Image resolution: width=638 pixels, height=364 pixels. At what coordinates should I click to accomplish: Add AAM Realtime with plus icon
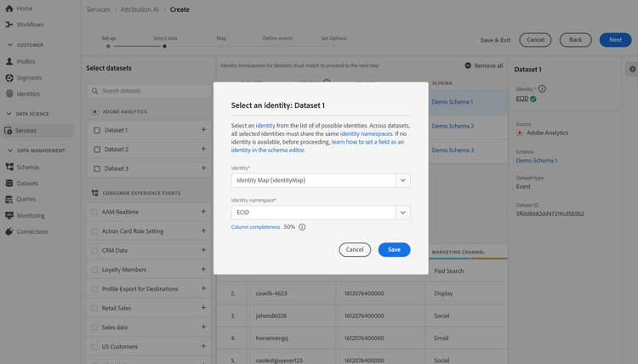click(x=203, y=212)
